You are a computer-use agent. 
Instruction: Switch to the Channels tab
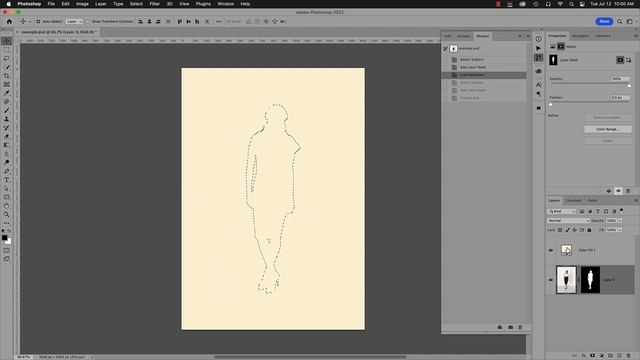coord(573,201)
